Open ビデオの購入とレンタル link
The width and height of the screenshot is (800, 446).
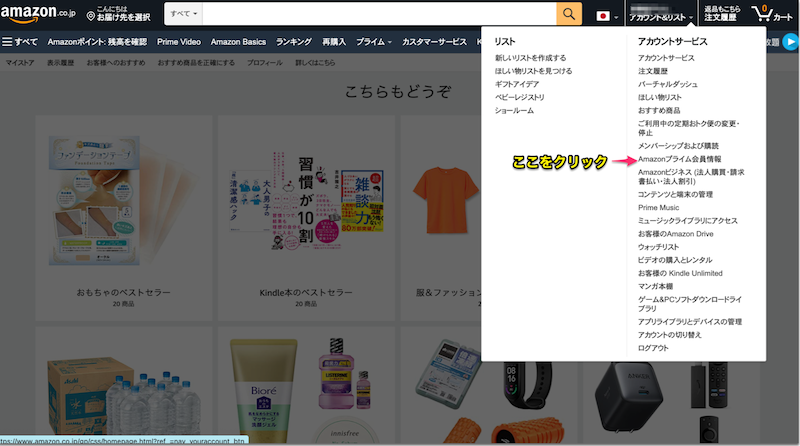coord(675,260)
